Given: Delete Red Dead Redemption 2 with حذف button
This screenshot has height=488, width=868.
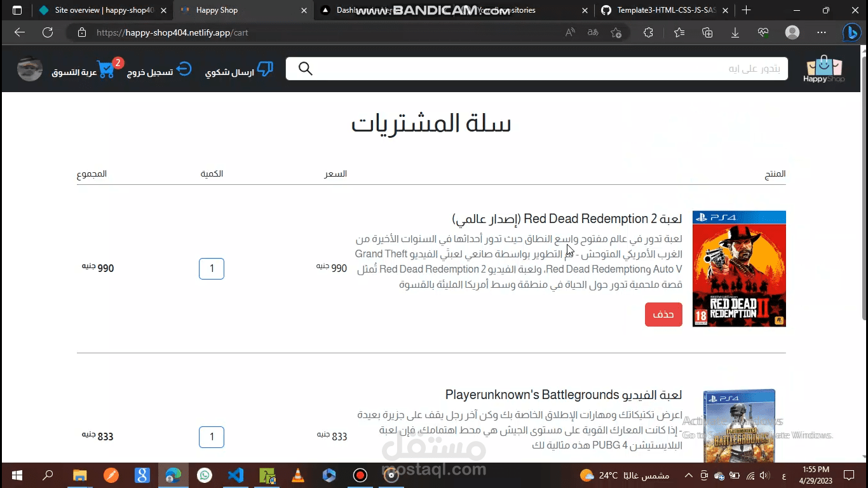Looking at the screenshot, I should 663,315.
